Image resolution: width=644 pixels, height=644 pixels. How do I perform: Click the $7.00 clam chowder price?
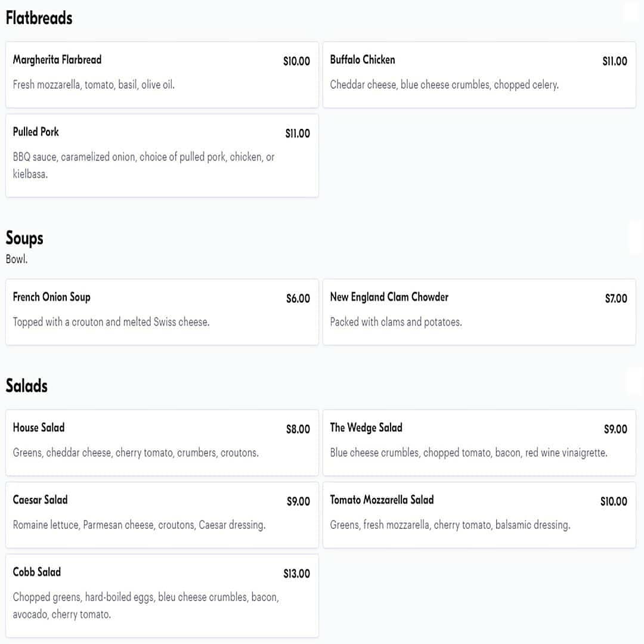point(616,298)
